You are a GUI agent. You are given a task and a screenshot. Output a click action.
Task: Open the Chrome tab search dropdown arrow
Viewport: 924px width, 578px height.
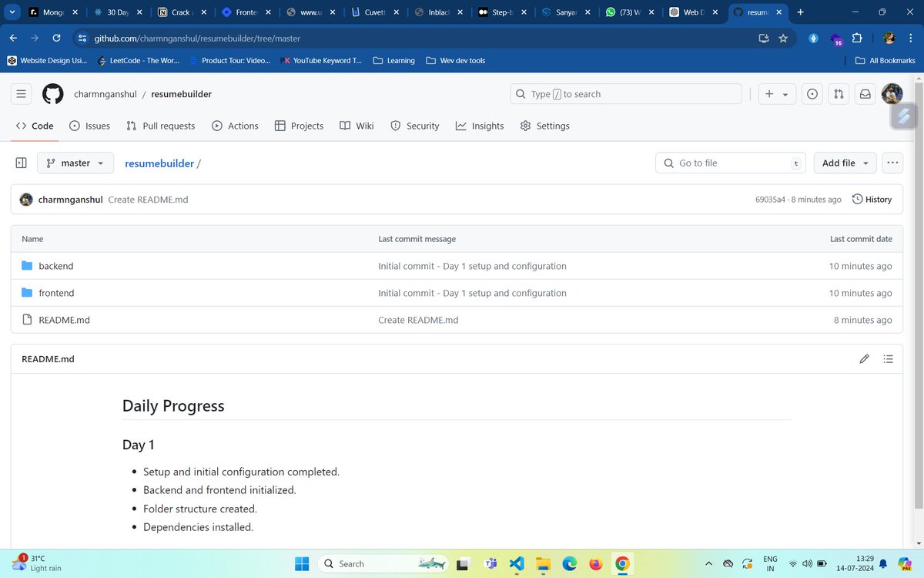tap(12, 12)
